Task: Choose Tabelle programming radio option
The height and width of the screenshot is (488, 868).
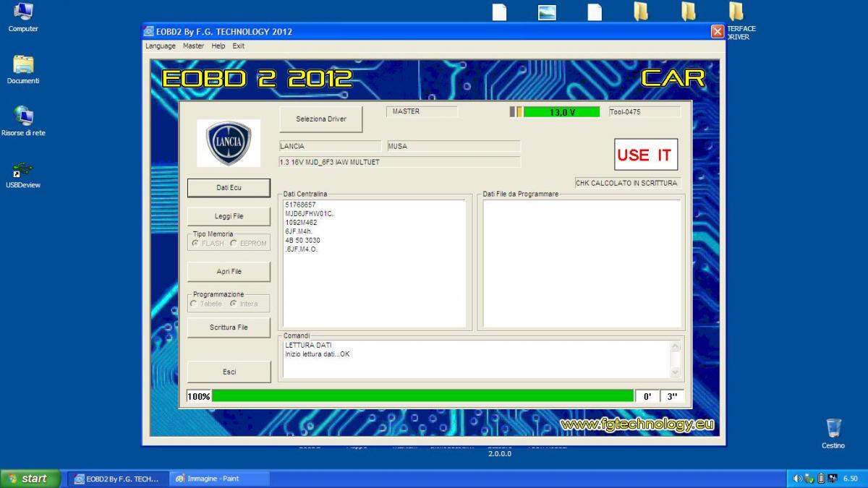Action: point(194,304)
